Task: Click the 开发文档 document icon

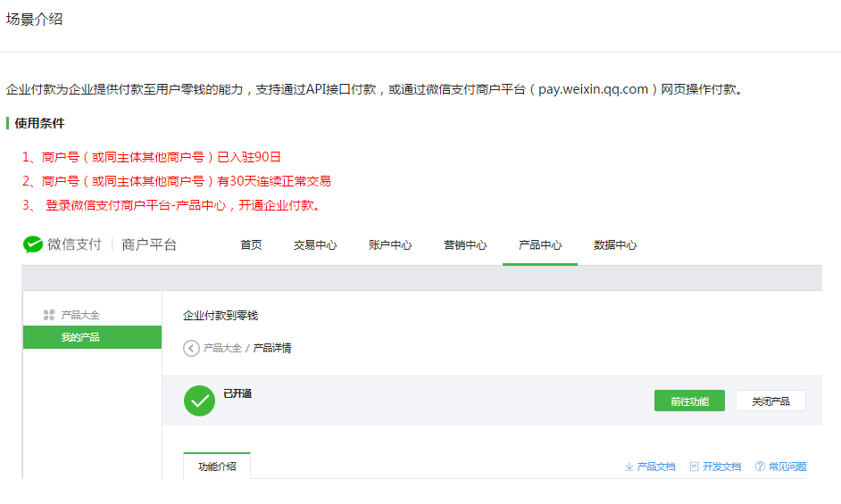Action: pyautogui.click(x=695, y=467)
